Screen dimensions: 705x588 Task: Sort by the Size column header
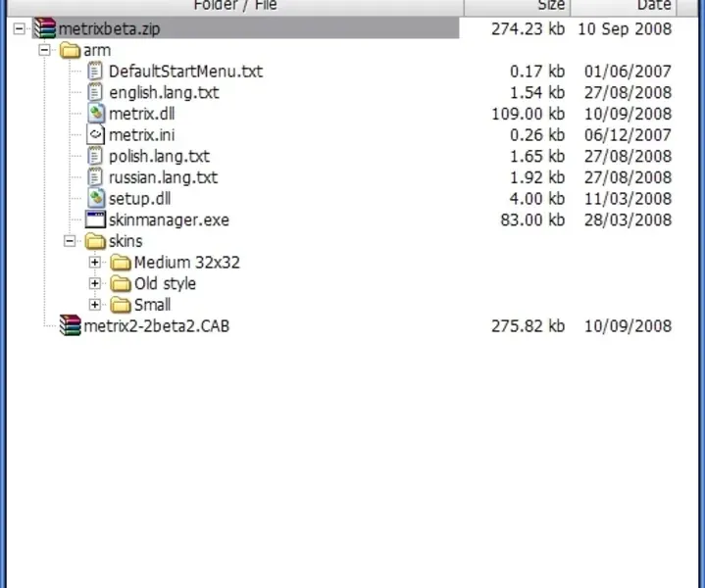(517, 6)
